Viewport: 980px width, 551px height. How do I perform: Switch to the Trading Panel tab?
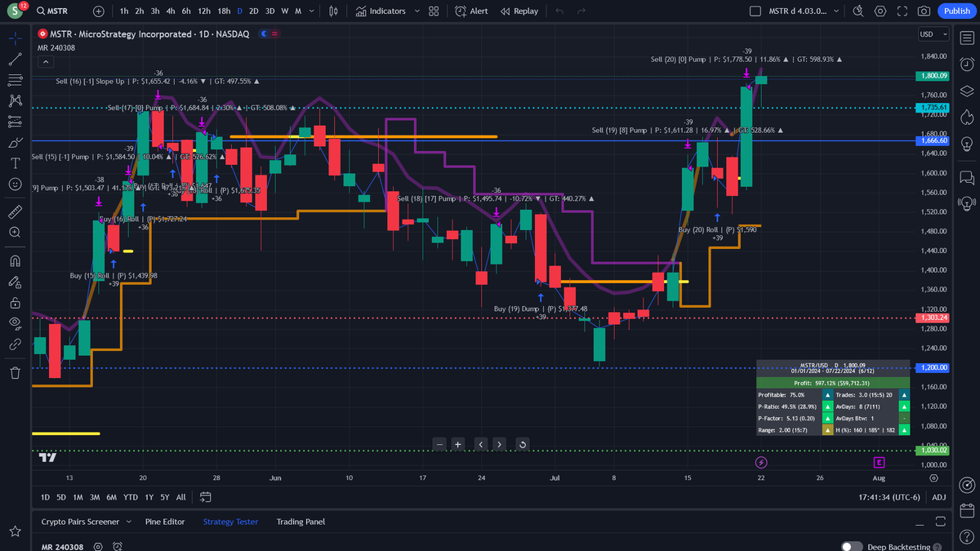[x=301, y=522]
